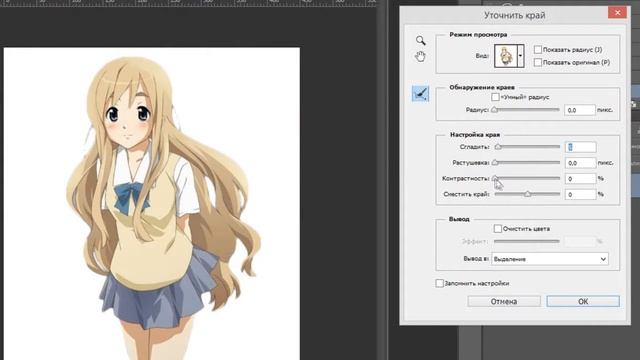Select the Refine Radius brush tool

[420, 93]
